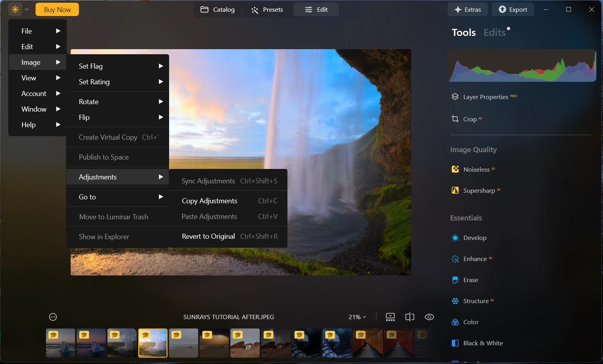Select Create Virtual Copy menu entry
Viewport: 603px width, 364px height.
pyautogui.click(x=118, y=137)
